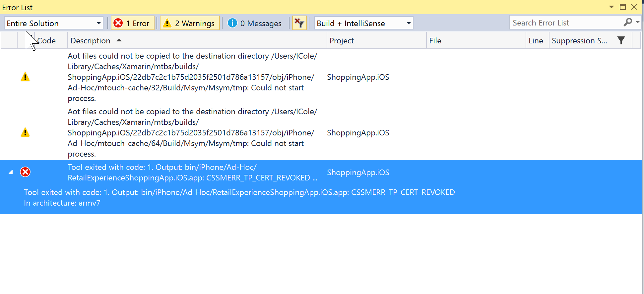Click warning icon for mtouch-cache/64 row
644x294 pixels.
click(25, 132)
